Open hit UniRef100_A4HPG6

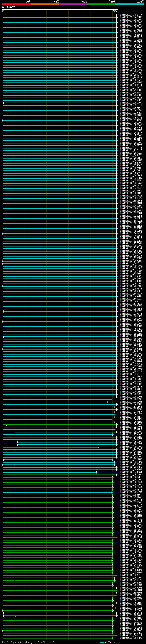coord(131,454)
